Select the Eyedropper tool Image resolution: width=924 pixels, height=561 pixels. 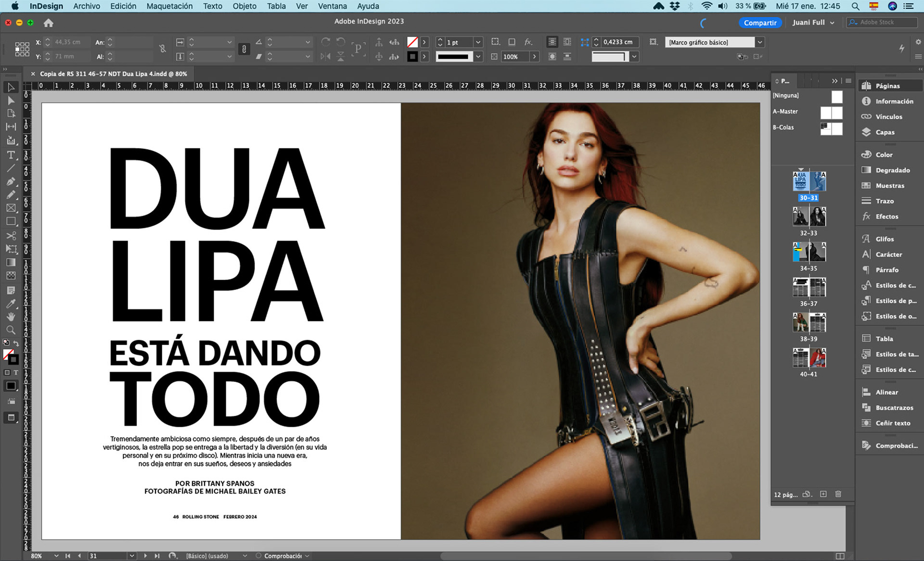[x=11, y=304]
